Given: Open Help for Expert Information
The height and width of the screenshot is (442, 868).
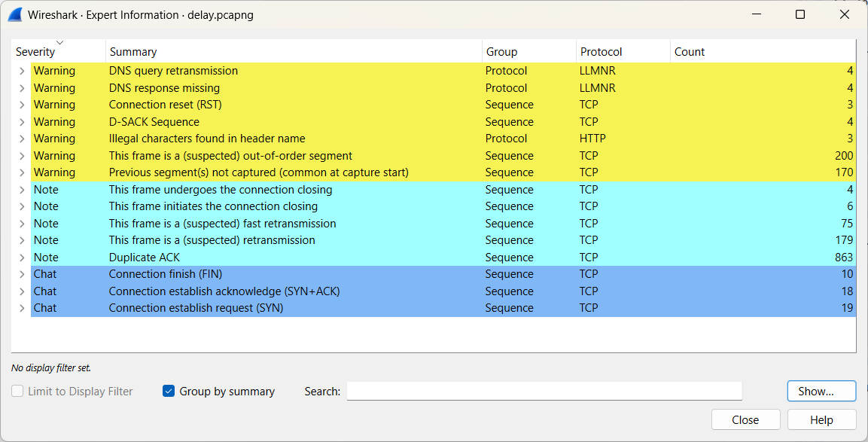Looking at the screenshot, I should 821,420.
